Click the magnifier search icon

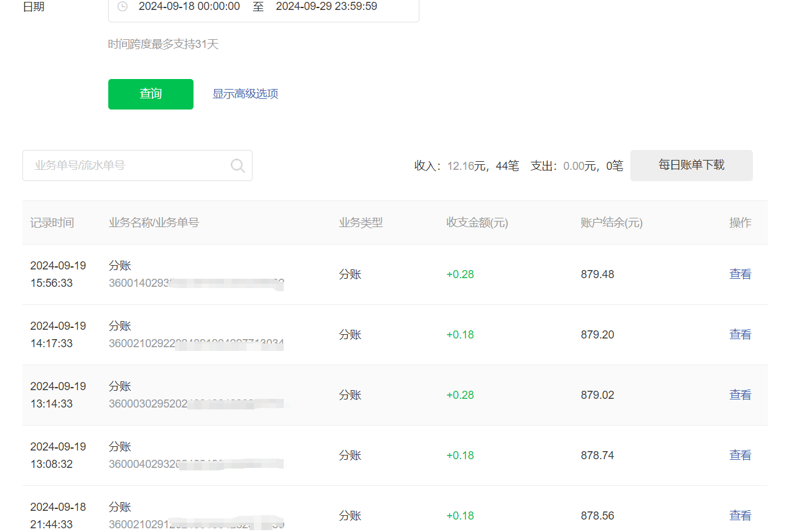tap(238, 166)
